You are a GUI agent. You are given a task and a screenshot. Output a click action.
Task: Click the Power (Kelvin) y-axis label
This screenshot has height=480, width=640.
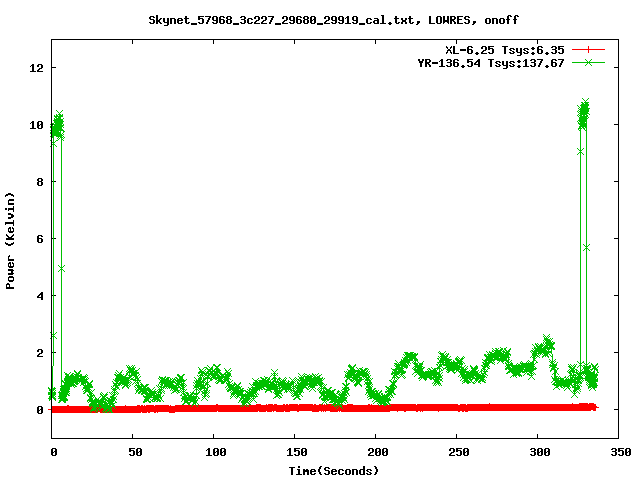click(x=10, y=241)
